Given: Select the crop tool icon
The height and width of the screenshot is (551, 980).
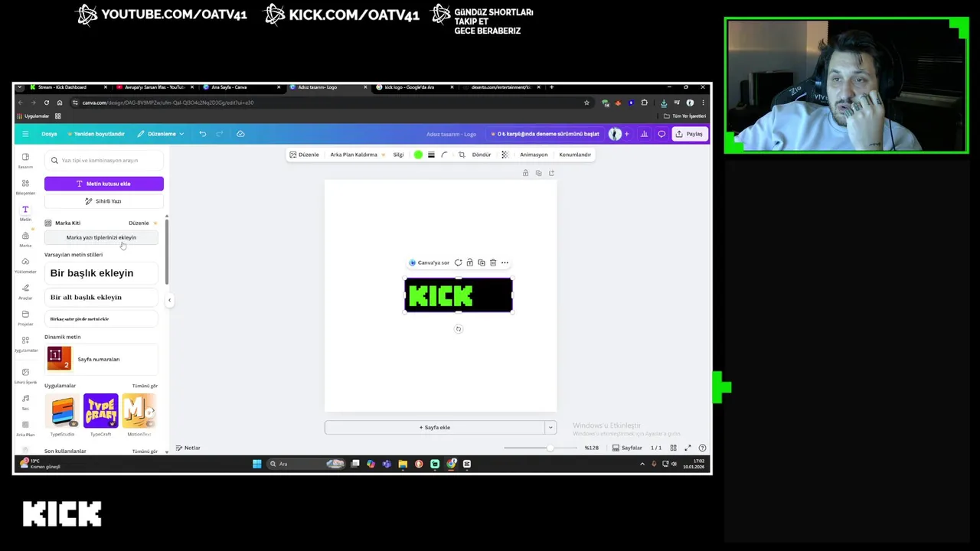Looking at the screenshot, I should pyautogui.click(x=461, y=155).
